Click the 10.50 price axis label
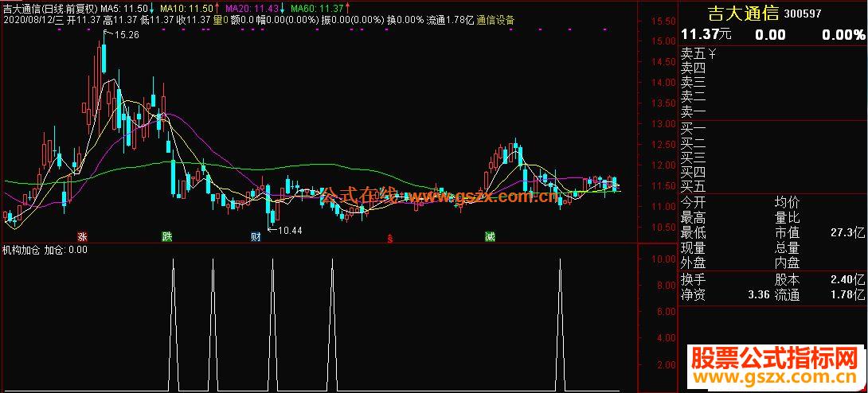Screen dimensions: 868x393 pyautogui.click(x=663, y=228)
